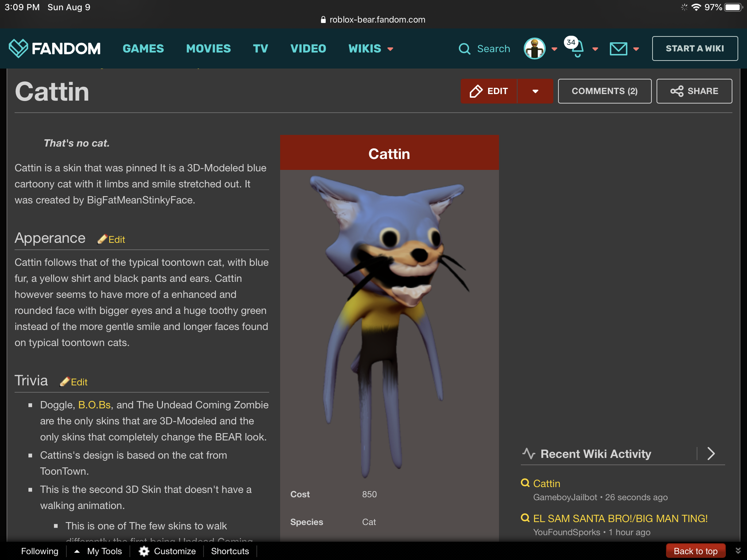Click the red EDIT button

(x=489, y=91)
